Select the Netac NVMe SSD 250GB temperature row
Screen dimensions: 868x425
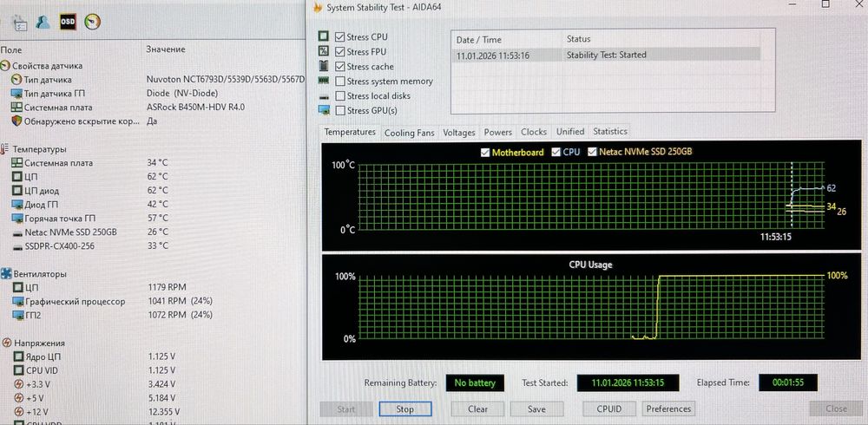(x=152, y=232)
